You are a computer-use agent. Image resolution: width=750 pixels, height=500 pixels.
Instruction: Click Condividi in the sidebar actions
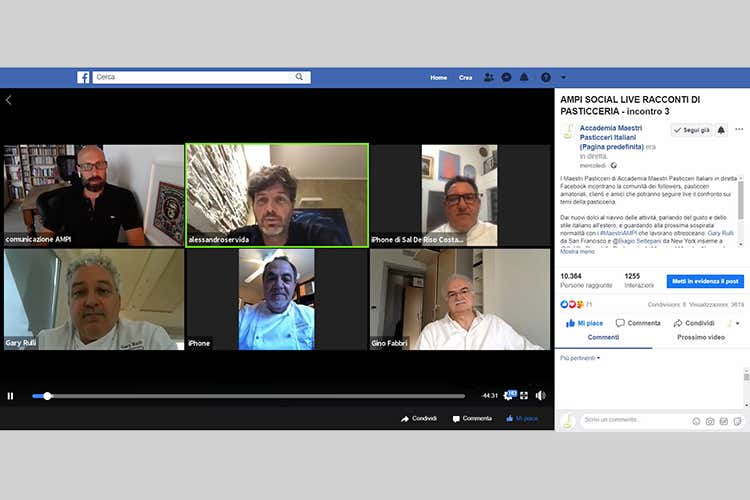694,323
